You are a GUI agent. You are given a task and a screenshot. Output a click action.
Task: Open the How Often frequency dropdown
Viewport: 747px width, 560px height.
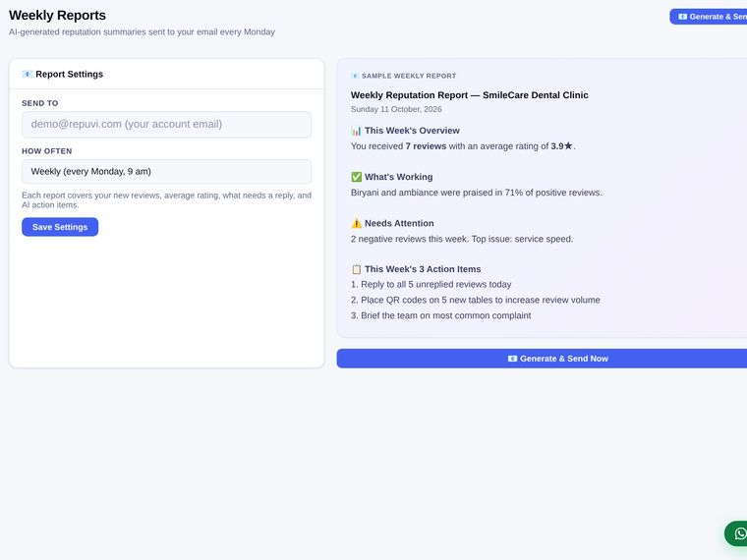point(167,171)
